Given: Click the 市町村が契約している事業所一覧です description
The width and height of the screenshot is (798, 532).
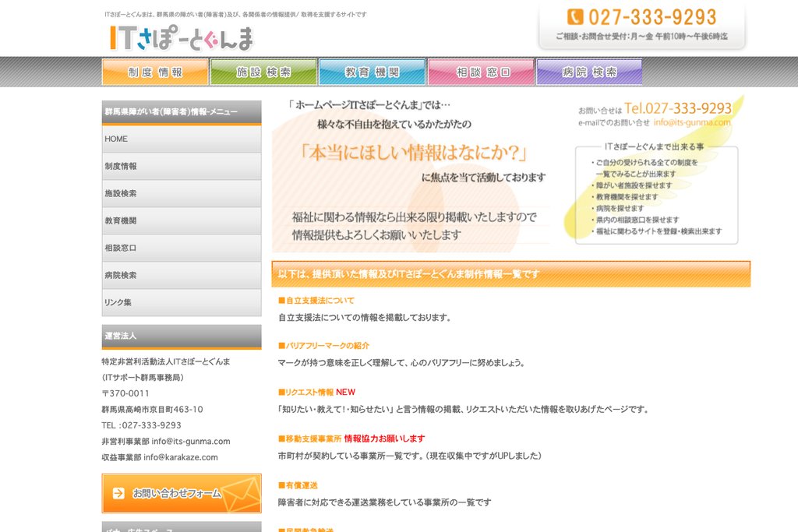Looking at the screenshot, I should tap(410, 456).
